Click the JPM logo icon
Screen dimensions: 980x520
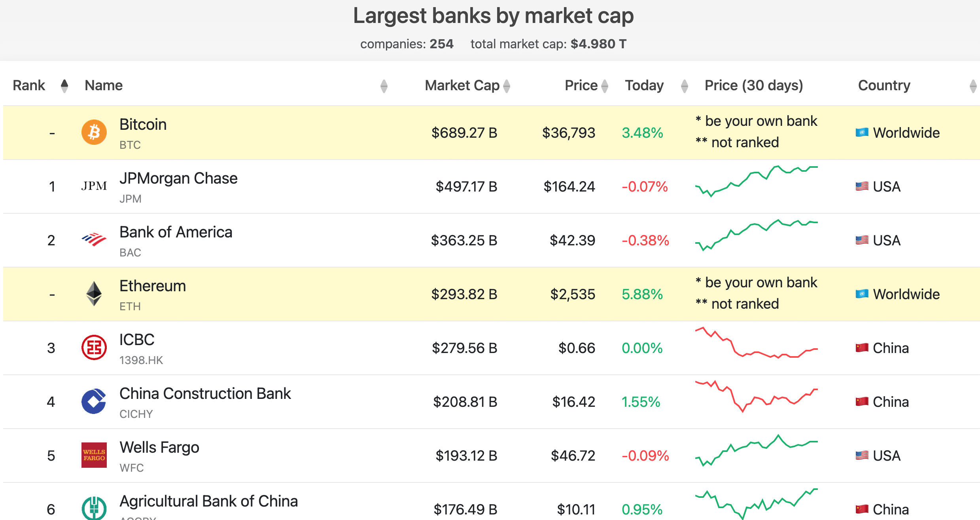pyautogui.click(x=94, y=186)
